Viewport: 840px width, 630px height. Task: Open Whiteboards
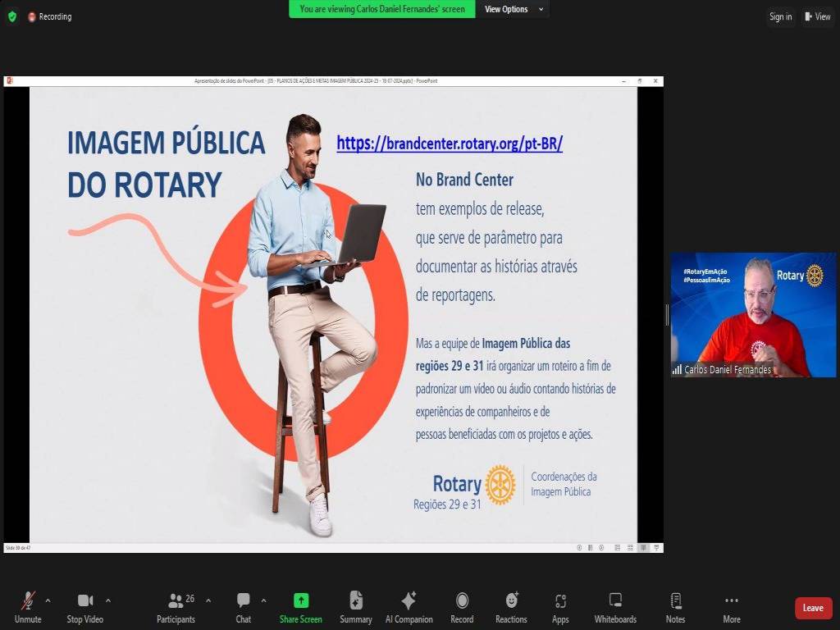pyautogui.click(x=615, y=607)
